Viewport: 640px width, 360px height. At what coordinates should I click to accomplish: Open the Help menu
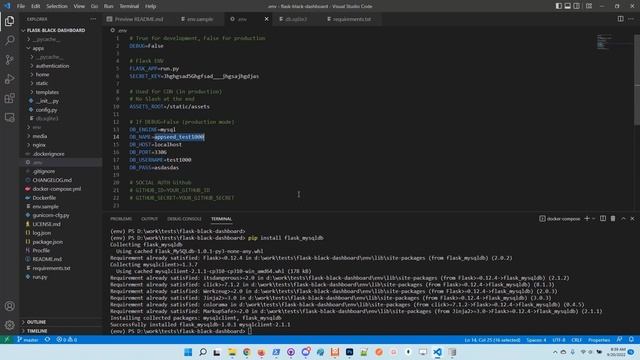(x=150, y=6)
